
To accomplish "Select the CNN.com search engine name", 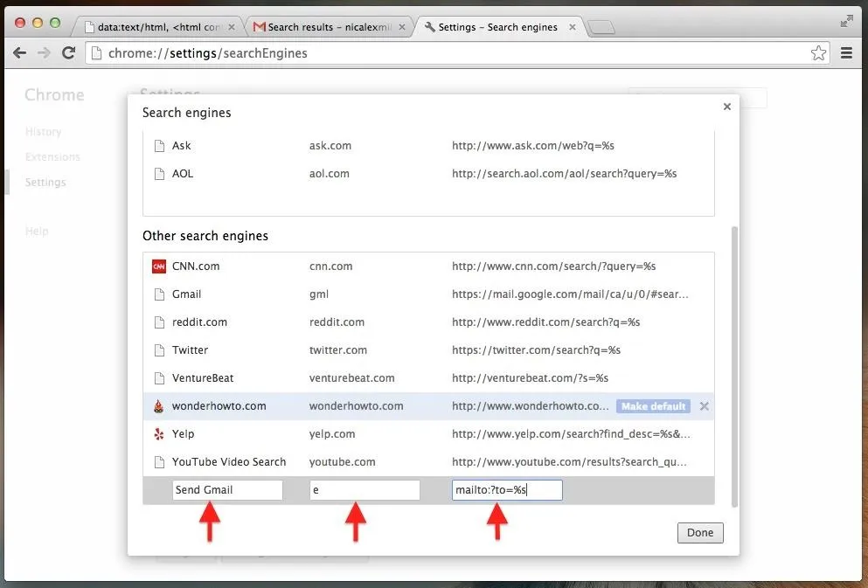I will 196,266.
